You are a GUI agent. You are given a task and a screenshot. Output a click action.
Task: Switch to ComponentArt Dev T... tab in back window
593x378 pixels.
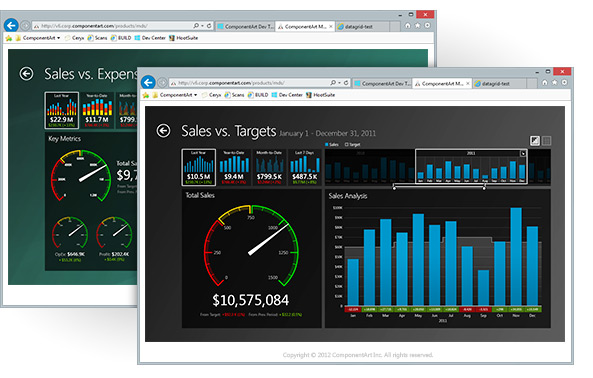[x=245, y=26]
